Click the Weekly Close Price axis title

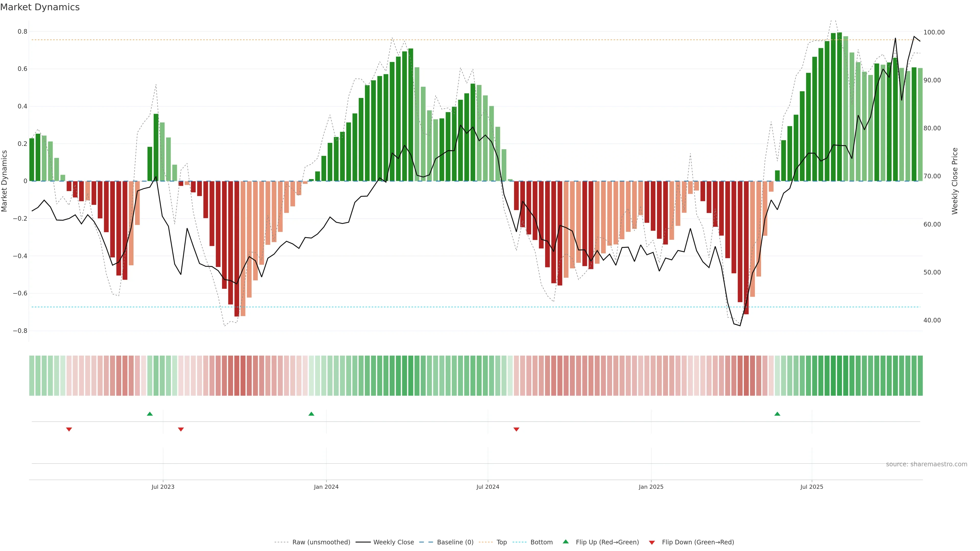(x=954, y=181)
